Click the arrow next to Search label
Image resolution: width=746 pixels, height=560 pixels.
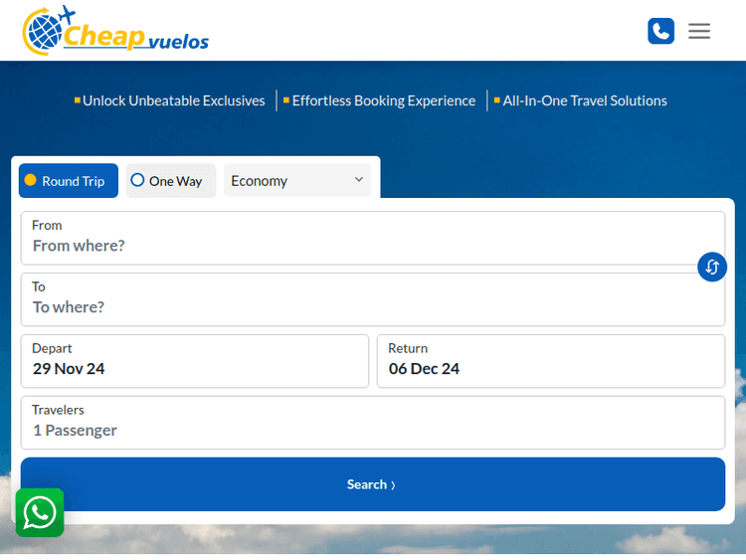[x=393, y=485]
